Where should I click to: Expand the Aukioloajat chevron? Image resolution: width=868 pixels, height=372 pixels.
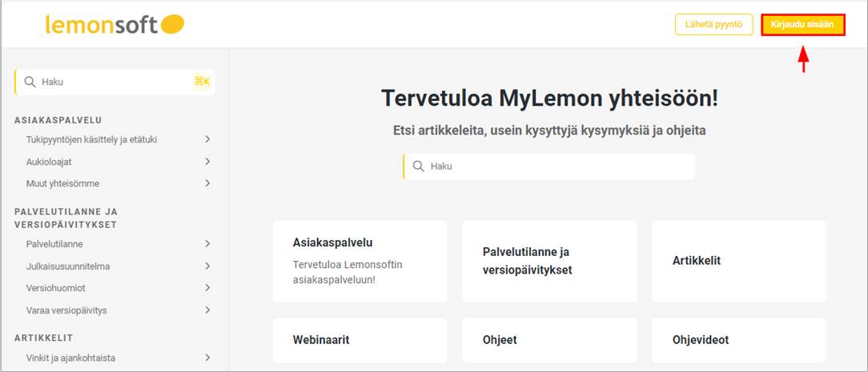[x=207, y=162]
